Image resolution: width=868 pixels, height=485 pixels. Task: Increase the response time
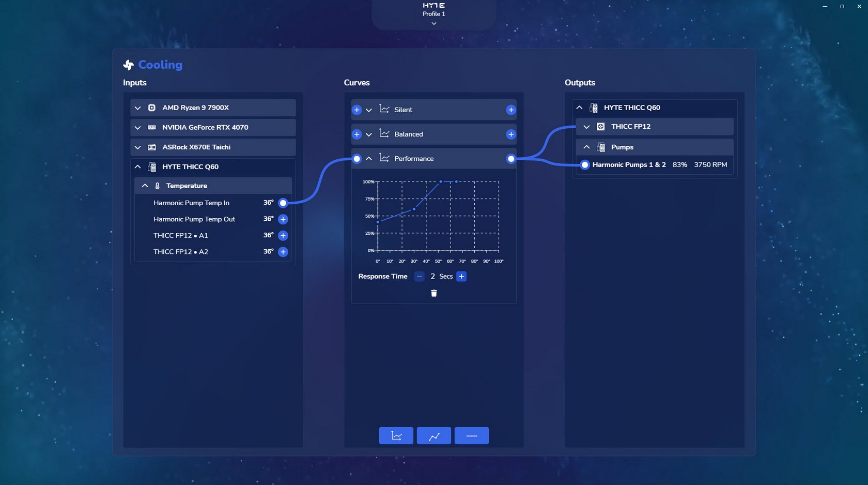coord(461,277)
